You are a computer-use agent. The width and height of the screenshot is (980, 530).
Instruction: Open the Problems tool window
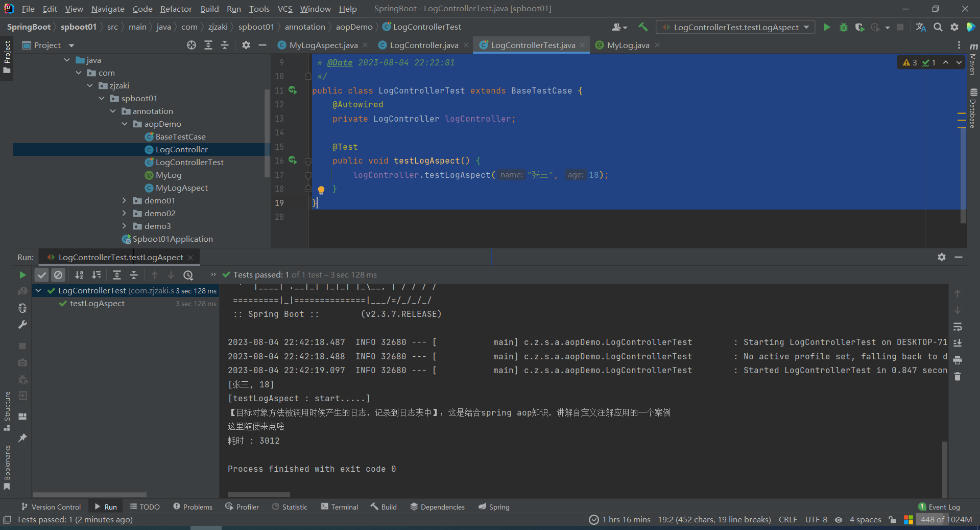[193, 507]
